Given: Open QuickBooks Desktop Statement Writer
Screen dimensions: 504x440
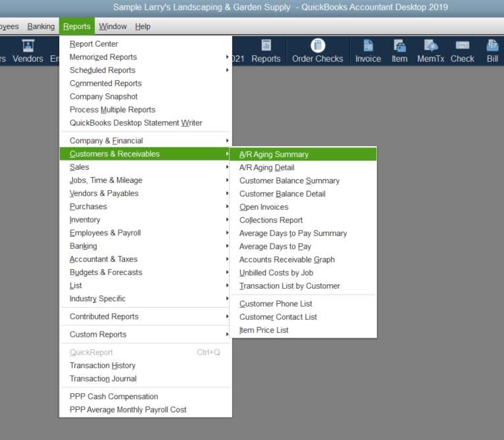Looking at the screenshot, I should 145,123.
